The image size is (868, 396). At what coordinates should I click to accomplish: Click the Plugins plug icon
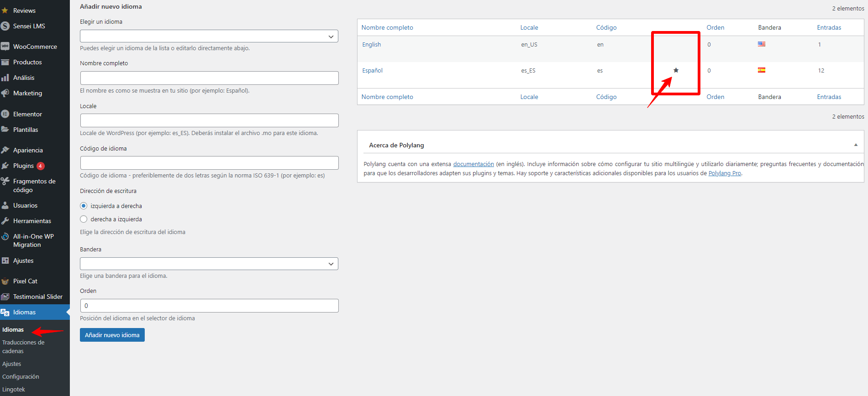[x=5, y=166]
